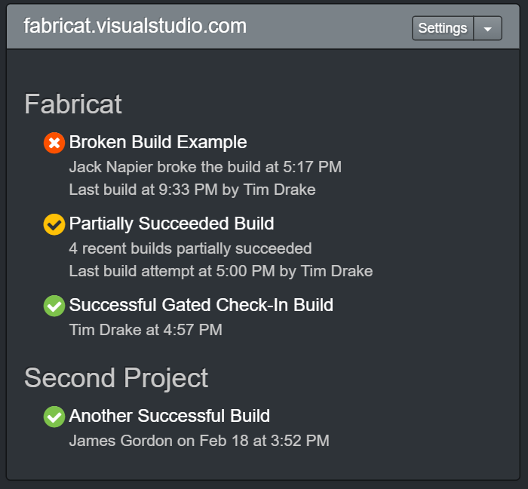Click the red failed-build icon
Viewport: 528px width, 489px height.
(x=54, y=143)
